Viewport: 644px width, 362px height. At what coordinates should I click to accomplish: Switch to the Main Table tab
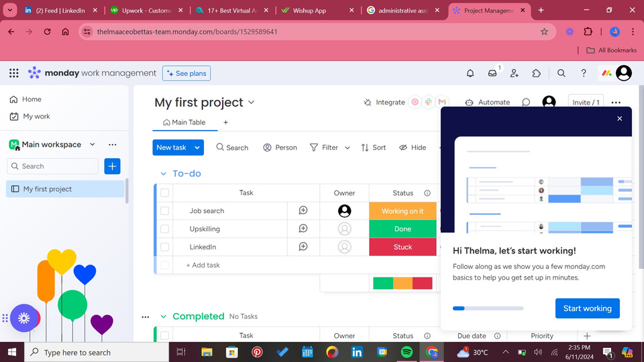click(184, 123)
